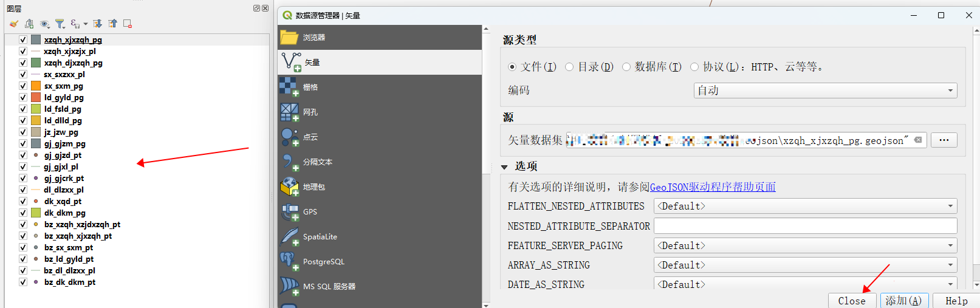Screen dimensions: 980x308
Task: Select the MS SQL Server (服务器) source icon
Action: [x=289, y=287]
